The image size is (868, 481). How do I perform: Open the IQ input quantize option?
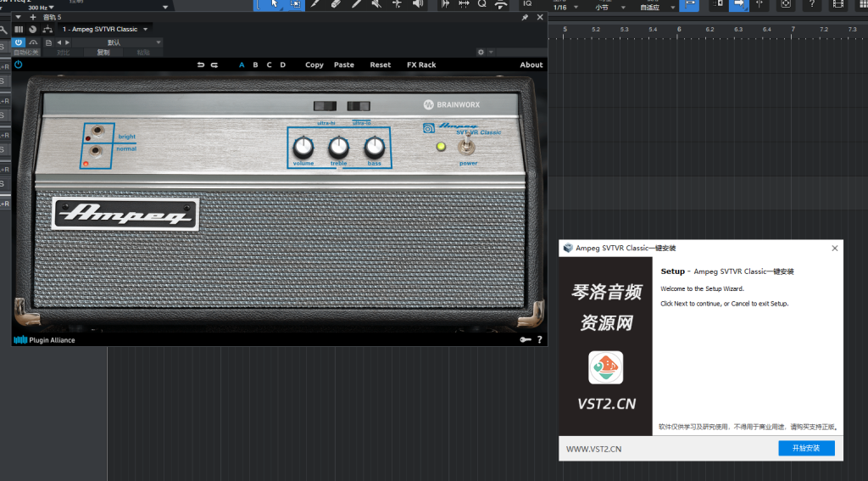click(527, 4)
